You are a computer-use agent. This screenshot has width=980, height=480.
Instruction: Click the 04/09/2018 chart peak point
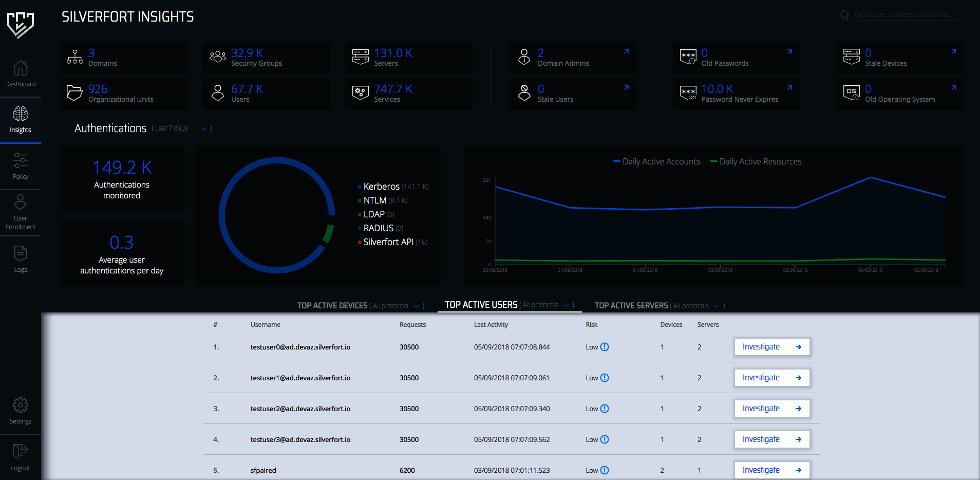coord(871,178)
